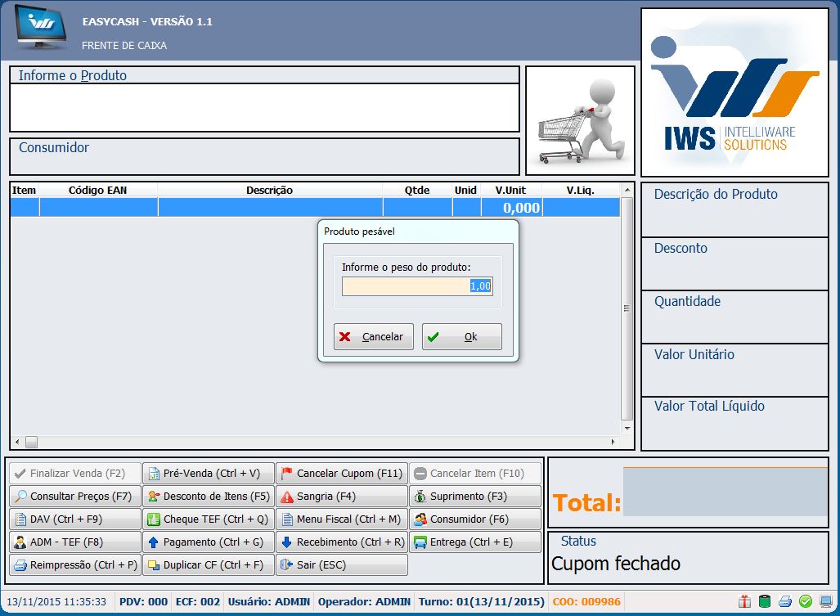Click the product weight input field

pos(417,286)
